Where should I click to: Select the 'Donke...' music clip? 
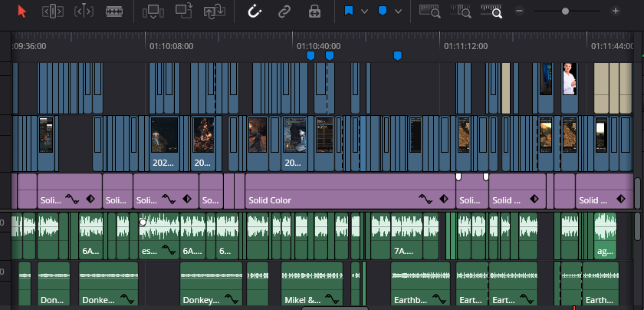click(x=108, y=284)
